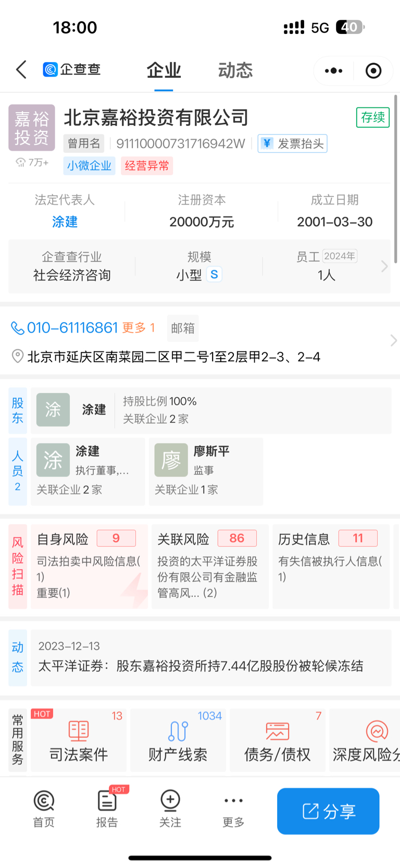Open 自身风险 risk card
This screenshot has width=400, height=868.
coord(90,567)
